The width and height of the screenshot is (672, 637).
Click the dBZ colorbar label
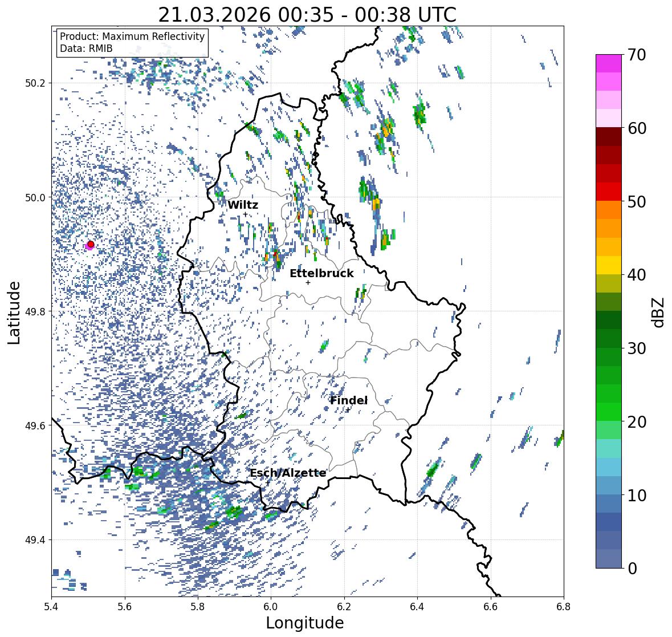point(659,313)
